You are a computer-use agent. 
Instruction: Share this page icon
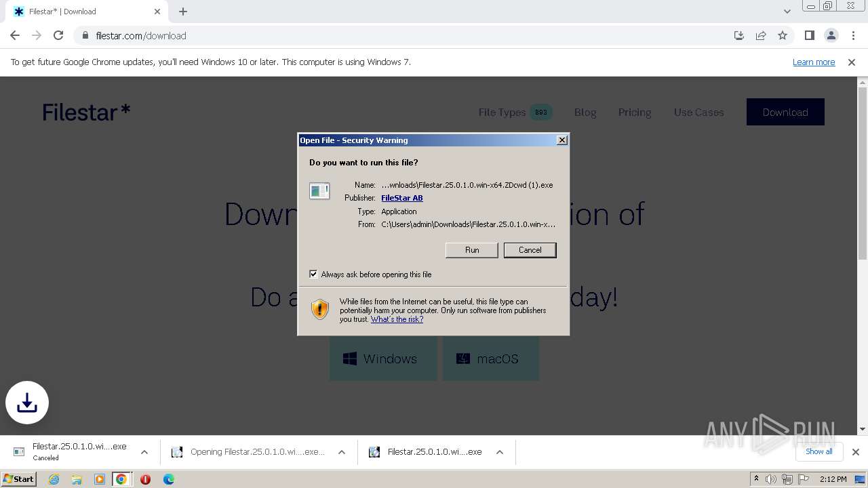[761, 35]
